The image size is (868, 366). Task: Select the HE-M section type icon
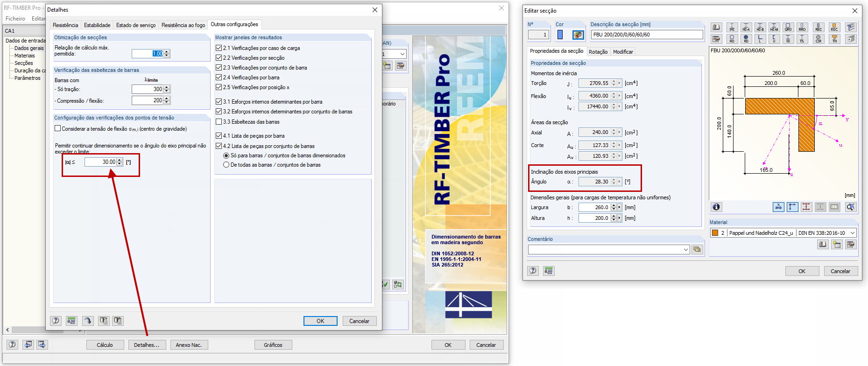[774, 28]
